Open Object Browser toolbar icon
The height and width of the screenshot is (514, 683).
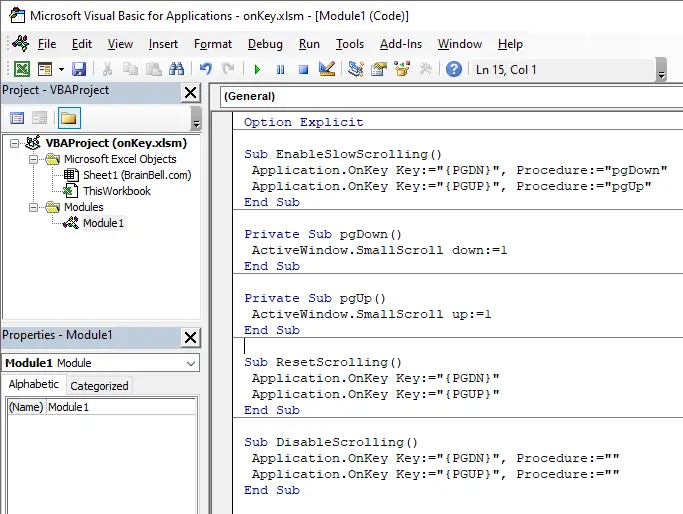coord(402,69)
